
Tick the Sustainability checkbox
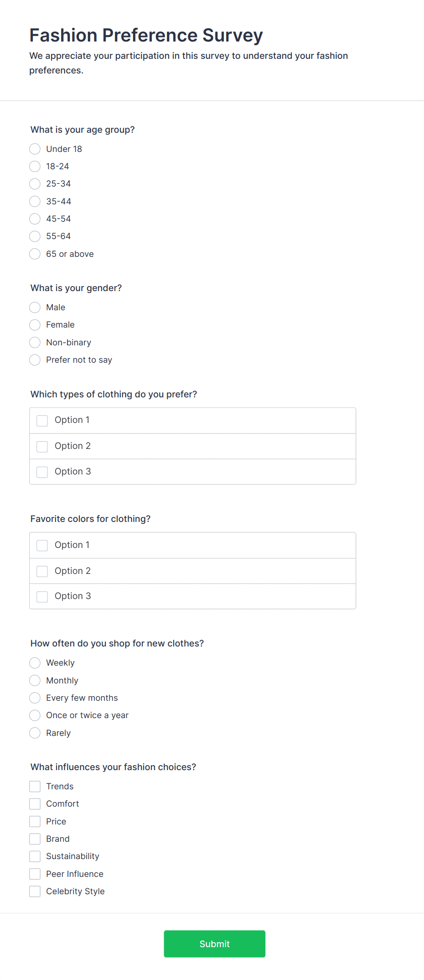[x=35, y=856]
